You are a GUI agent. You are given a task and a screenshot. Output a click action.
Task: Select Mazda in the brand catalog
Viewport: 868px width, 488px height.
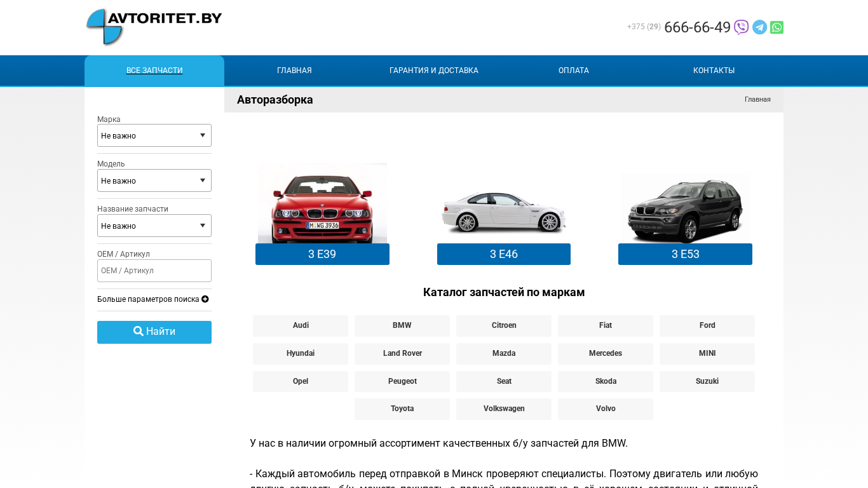click(504, 354)
